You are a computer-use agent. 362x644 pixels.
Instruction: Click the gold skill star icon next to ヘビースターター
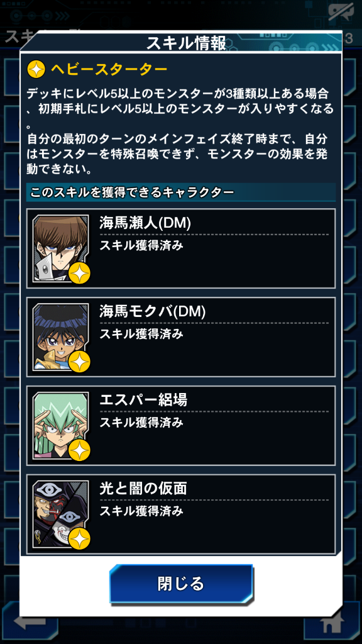click(x=36, y=70)
